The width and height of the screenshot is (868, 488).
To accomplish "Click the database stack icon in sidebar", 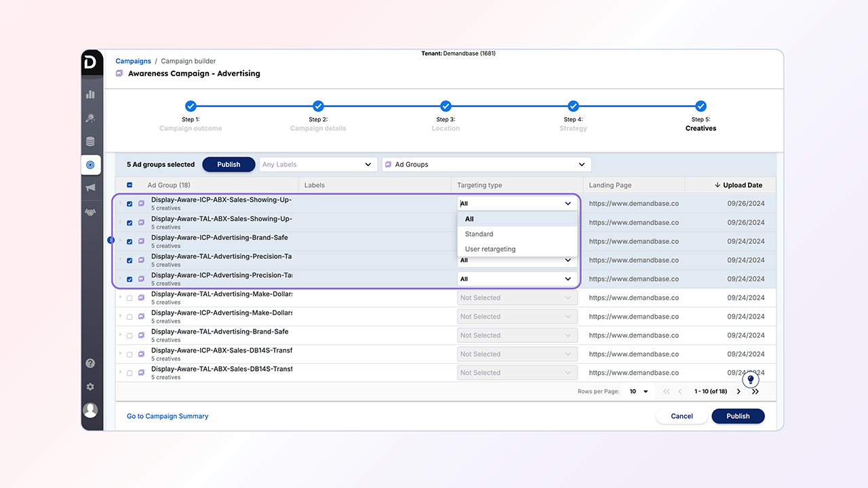I will [x=90, y=142].
